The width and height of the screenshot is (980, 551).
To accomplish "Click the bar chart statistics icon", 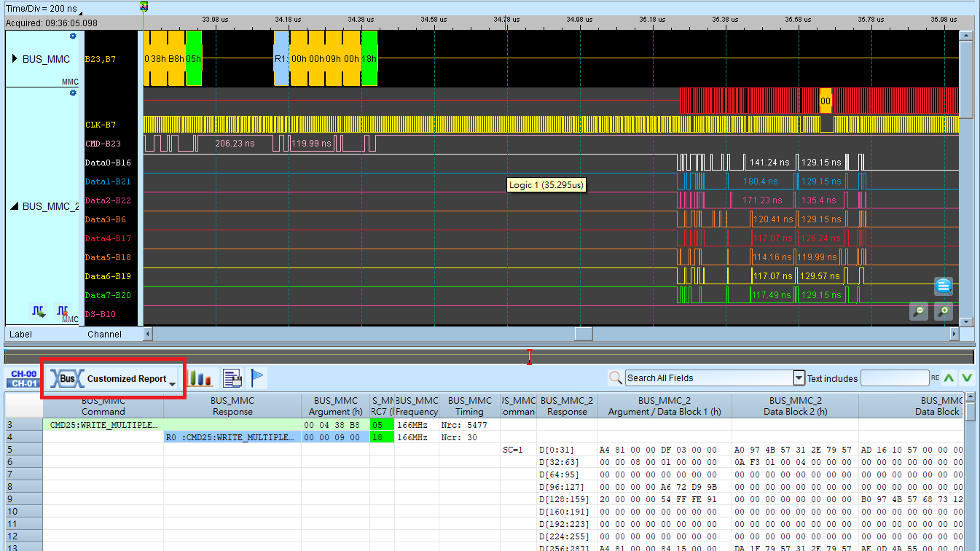I will pos(200,378).
